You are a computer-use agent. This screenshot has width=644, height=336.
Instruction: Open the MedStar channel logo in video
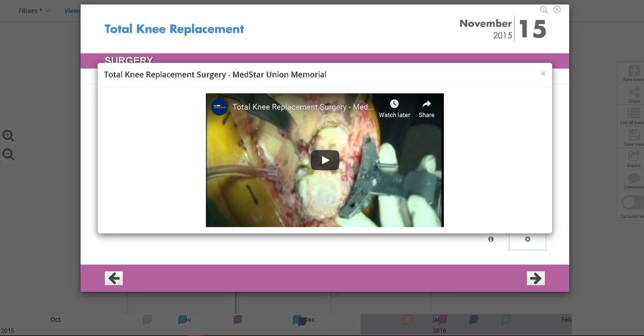pyautogui.click(x=219, y=107)
